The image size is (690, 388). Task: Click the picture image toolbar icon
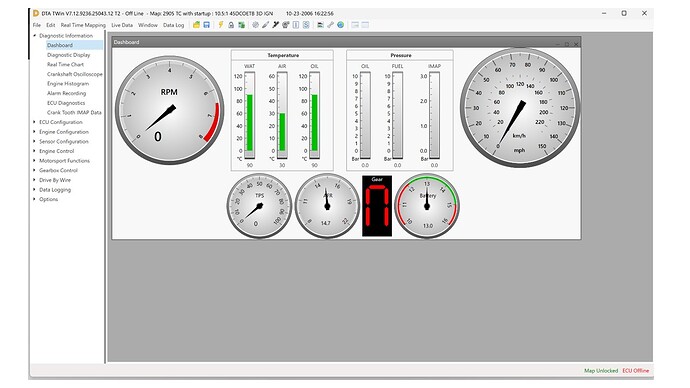[320, 25]
